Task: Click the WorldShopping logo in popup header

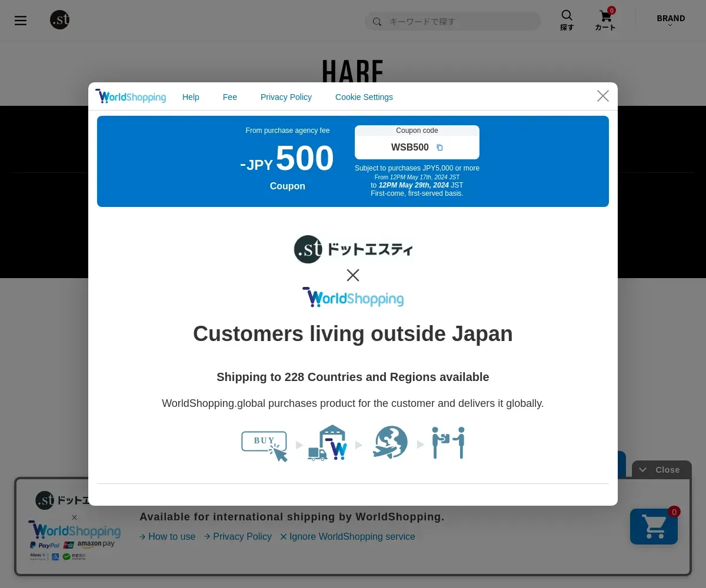Action: tap(131, 96)
